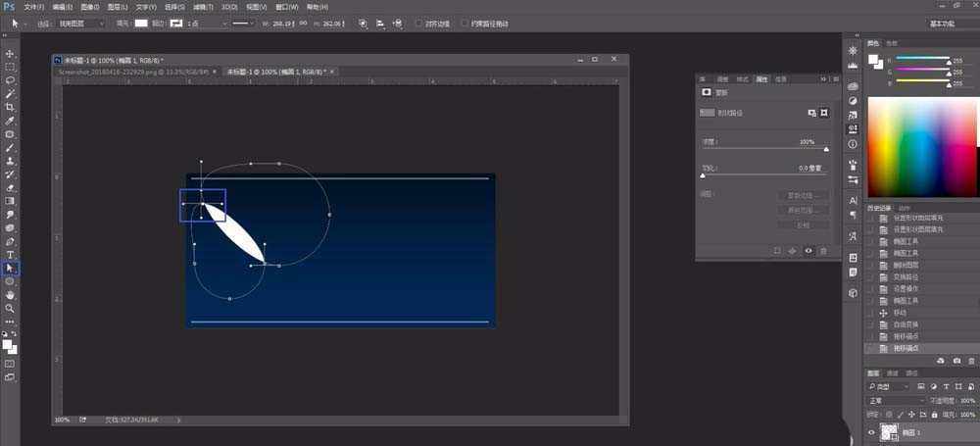Select the Lasso tool
Viewport: 980px width, 446px height.
pos(10,80)
